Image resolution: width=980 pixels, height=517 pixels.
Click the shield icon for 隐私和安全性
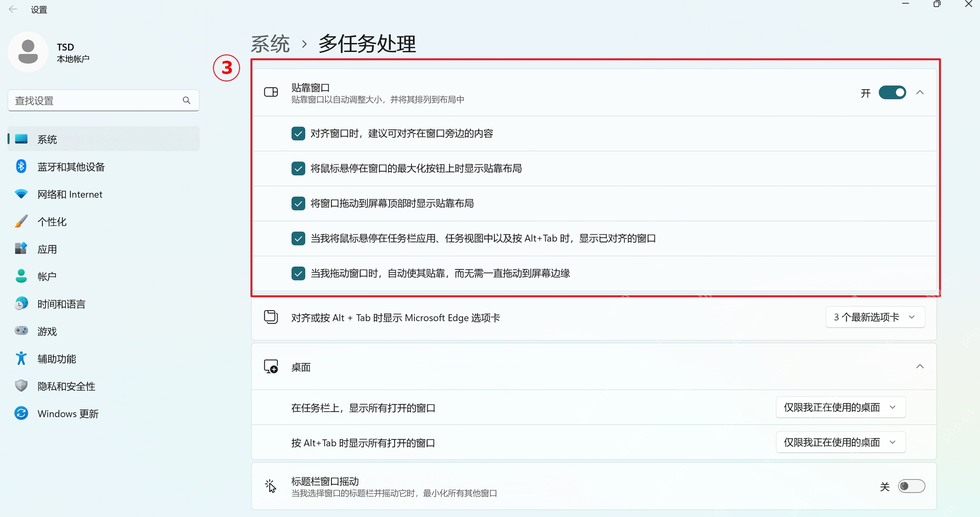[x=21, y=386]
